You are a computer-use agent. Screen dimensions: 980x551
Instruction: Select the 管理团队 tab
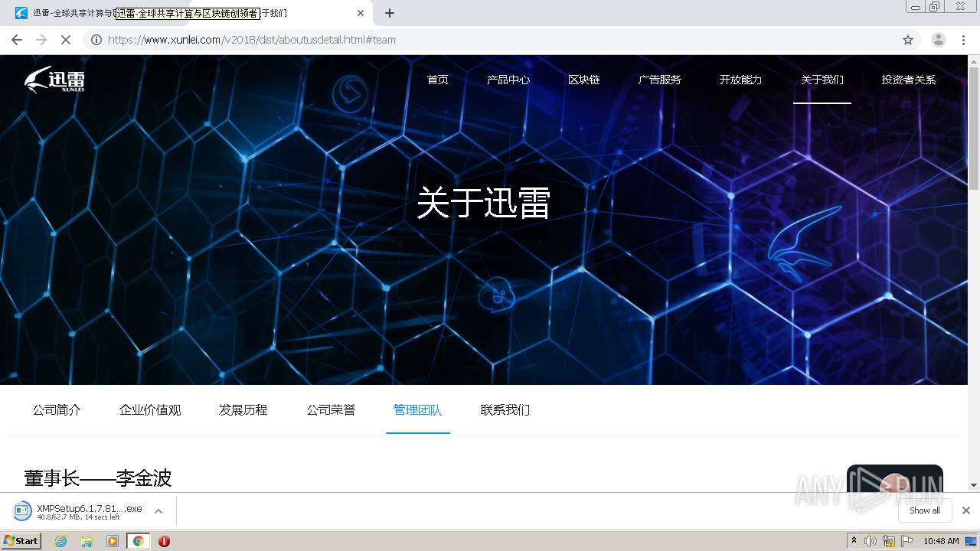pyautogui.click(x=418, y=410)
